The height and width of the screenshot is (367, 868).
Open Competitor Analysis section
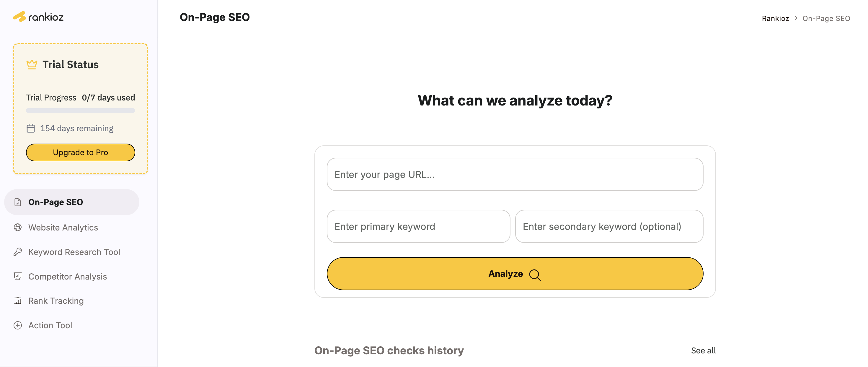tap(67, 276)
